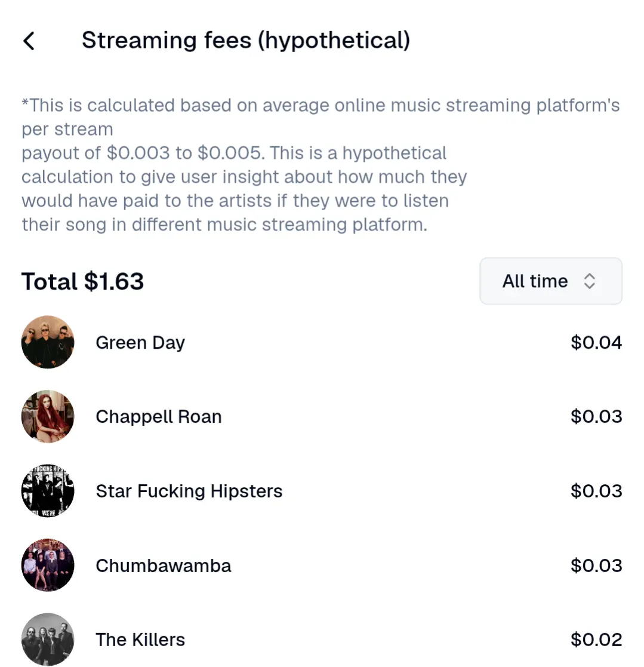Click Chumbawamba's artist avatar
This screenshot has width=644, height=667.
point(48,565)
